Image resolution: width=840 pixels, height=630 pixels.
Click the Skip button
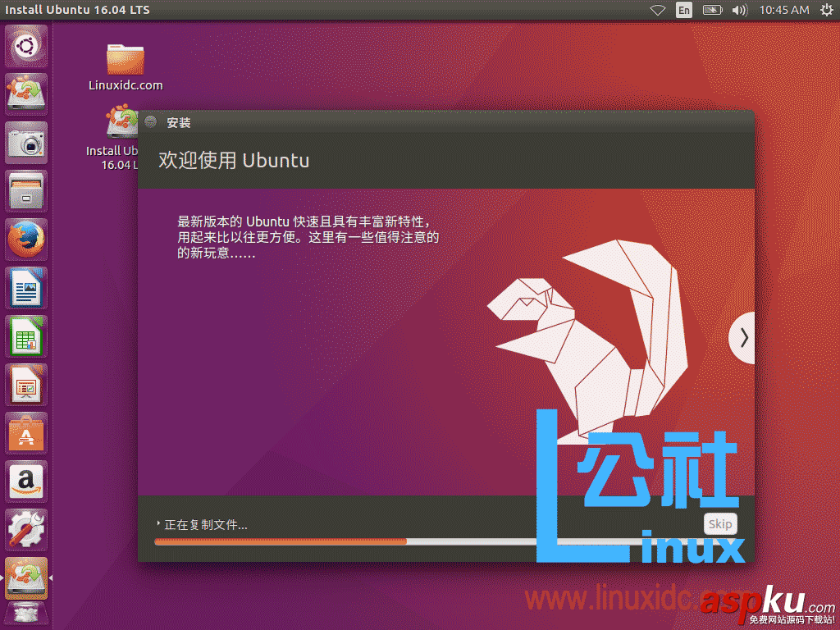720,524
